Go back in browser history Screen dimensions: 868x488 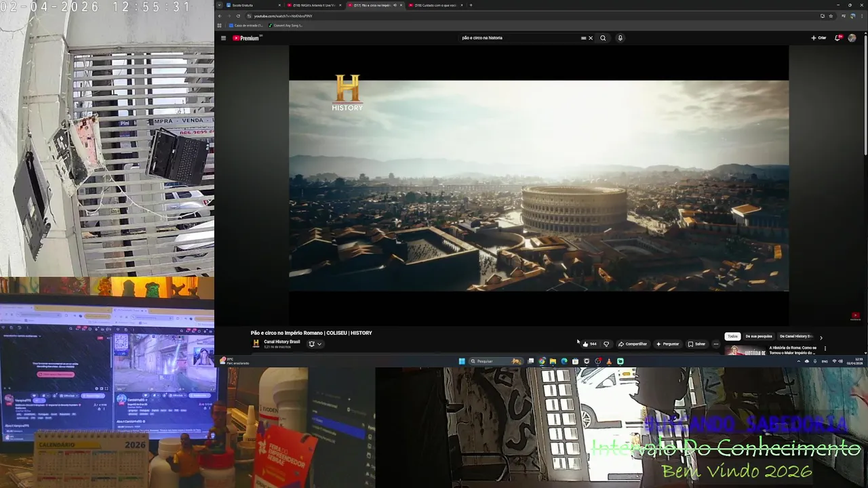coord(220,16)
